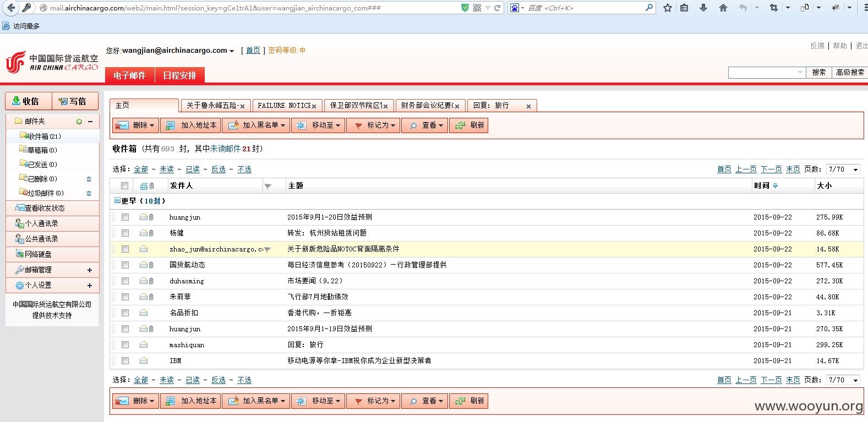This screenshot has height=422, width=868.
Task: Click the 收信 receive mail button
Action: (29, 101)
